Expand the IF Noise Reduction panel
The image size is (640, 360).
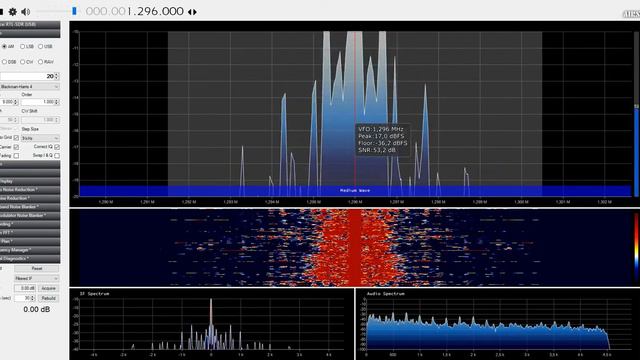coord(30,198)
